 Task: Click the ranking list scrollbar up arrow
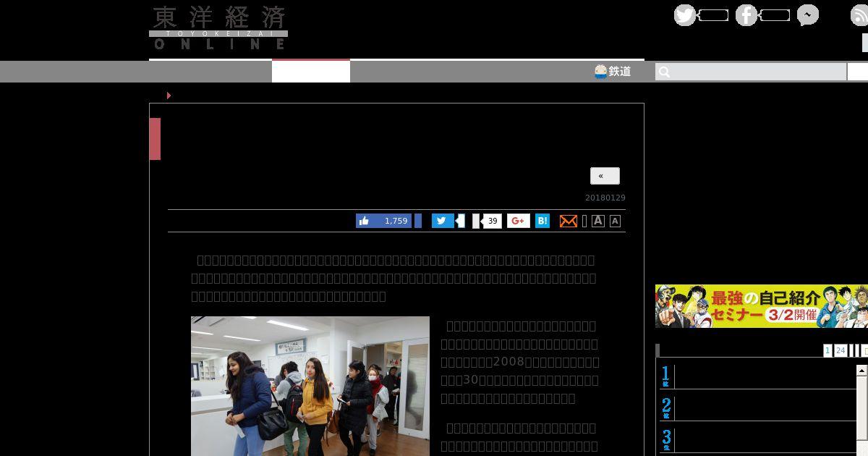point(861,371)
